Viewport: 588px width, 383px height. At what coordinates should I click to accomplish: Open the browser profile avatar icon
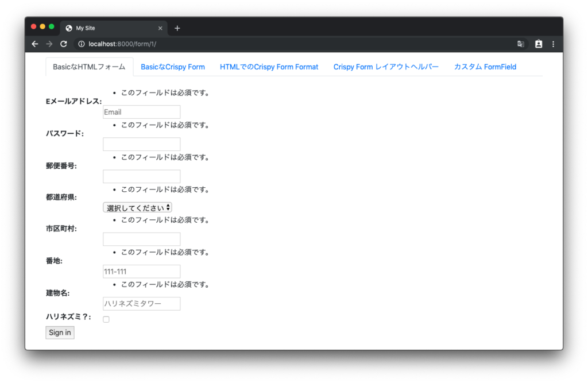coord(537,44)
